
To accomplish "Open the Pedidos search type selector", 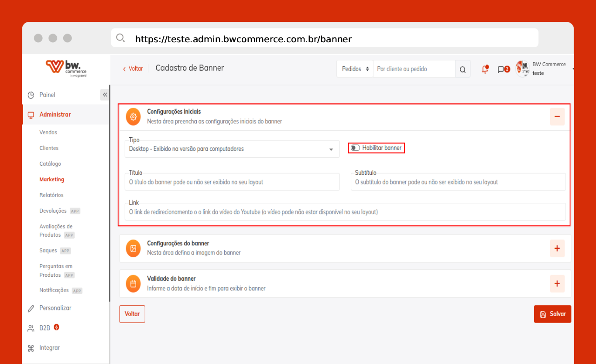I will click(355, 69).
